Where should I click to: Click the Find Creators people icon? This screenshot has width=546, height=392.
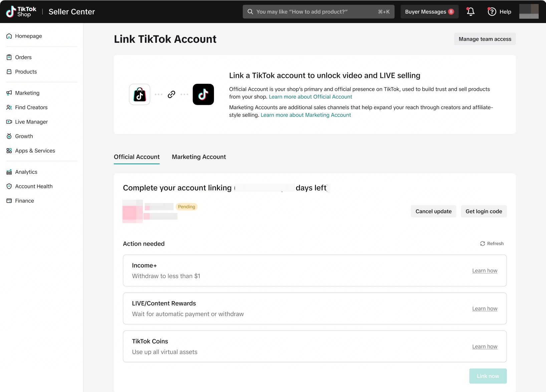coord(9,108)
